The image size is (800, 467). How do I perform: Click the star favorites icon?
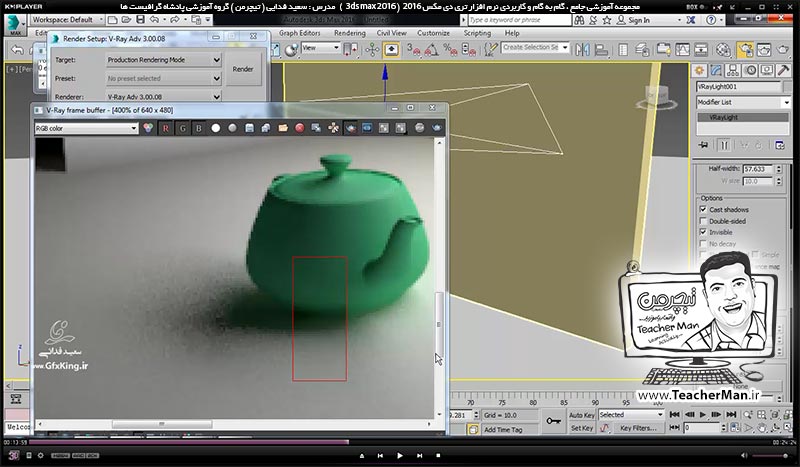pyautogui.click(x=607, y=20)
